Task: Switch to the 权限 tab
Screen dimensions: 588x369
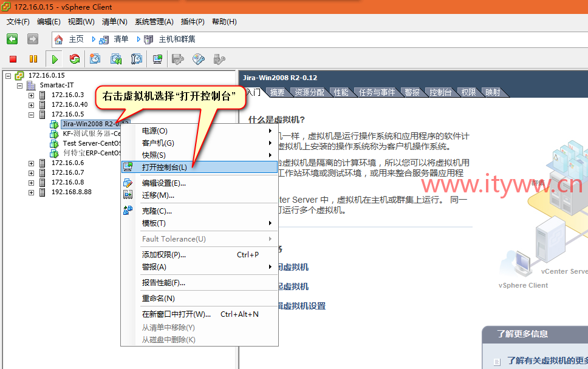Action: (x=468, y=92)
